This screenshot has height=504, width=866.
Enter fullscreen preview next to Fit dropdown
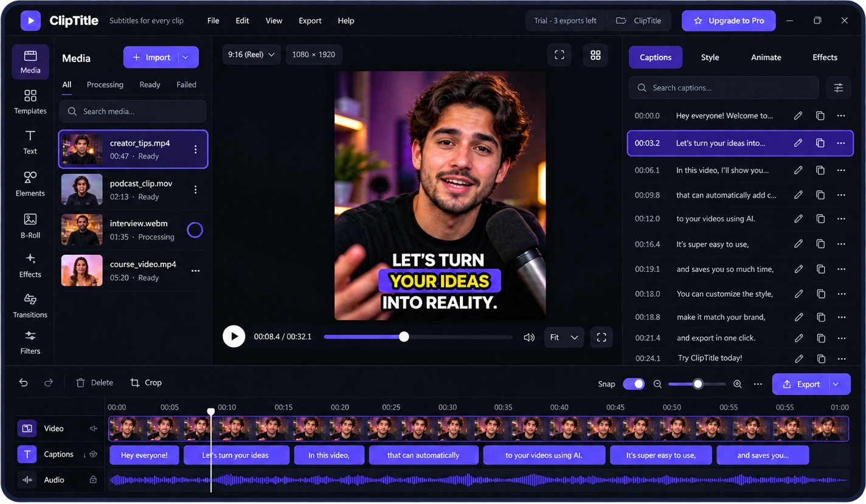pos(601,337)
